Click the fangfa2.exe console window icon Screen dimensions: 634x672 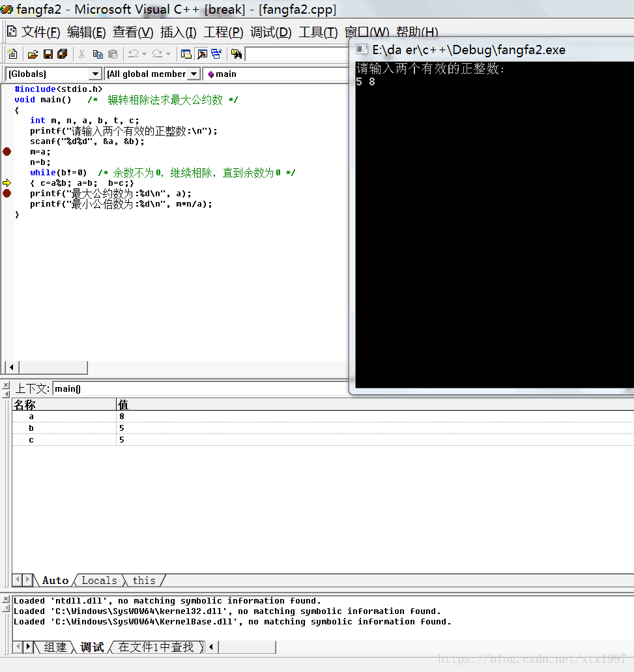pos(362,50)
